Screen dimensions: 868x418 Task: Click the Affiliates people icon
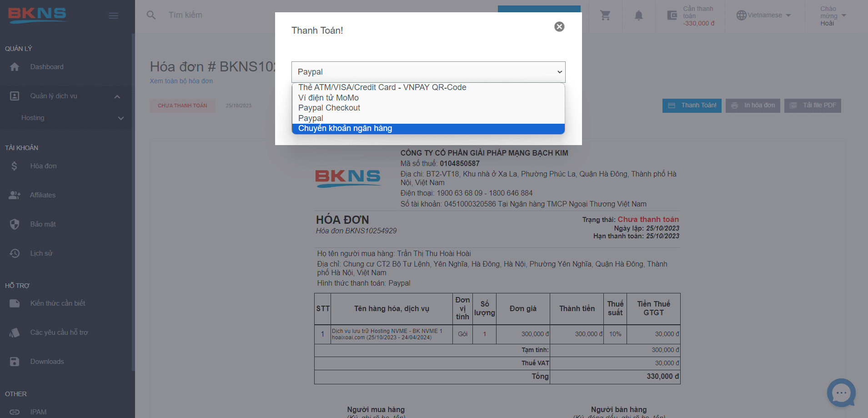click(15, 195)
